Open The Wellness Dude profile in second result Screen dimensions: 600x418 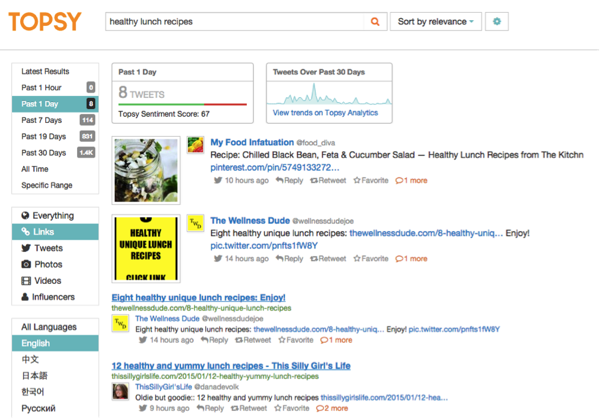click(x=250, y=220)
